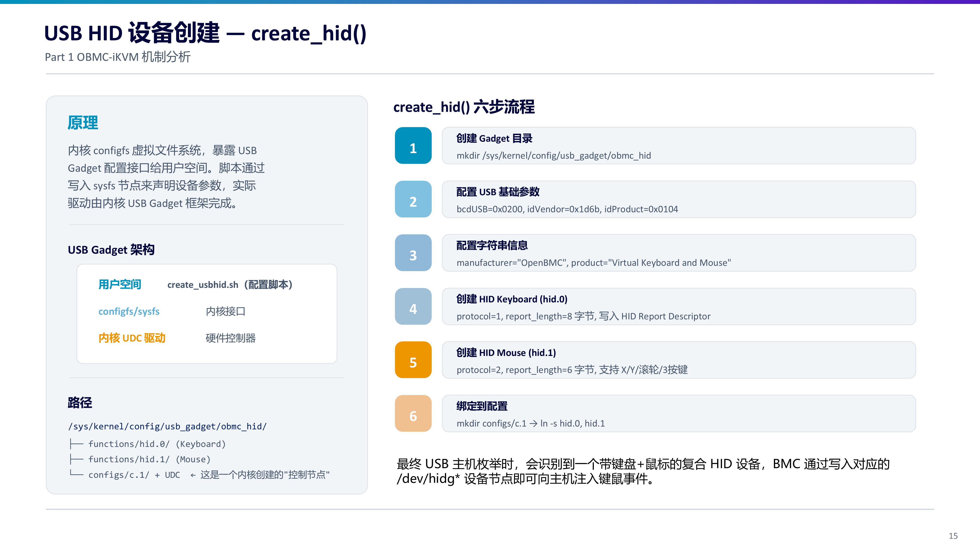
Task: Click the configfs/sysfs layer label
Action: click(129, 311)
